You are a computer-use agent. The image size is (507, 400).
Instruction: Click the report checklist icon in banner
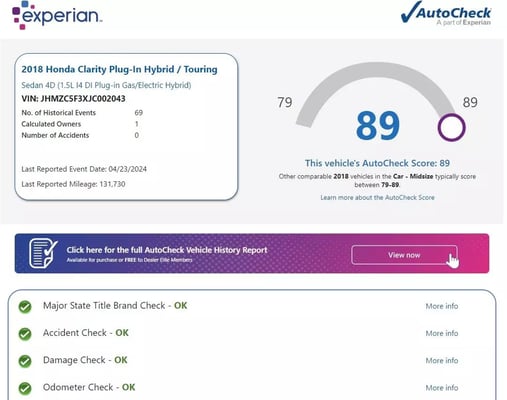click(43, 253)
